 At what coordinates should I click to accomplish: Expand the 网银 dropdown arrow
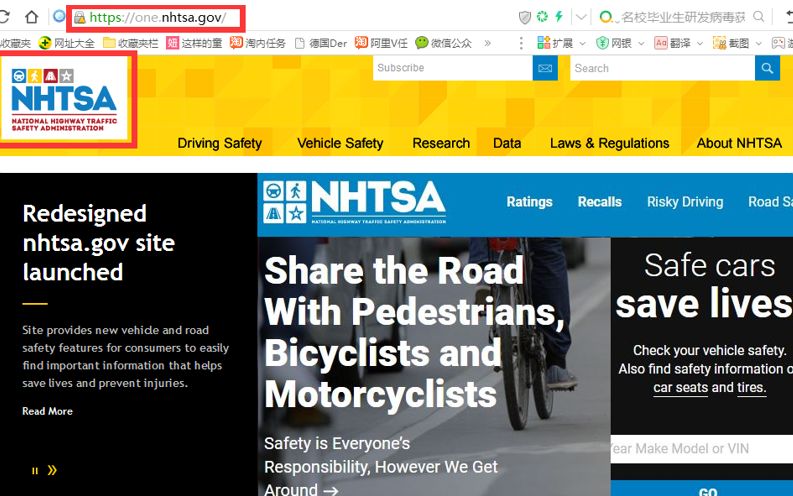pyautogui.click(x=641, y=43)
